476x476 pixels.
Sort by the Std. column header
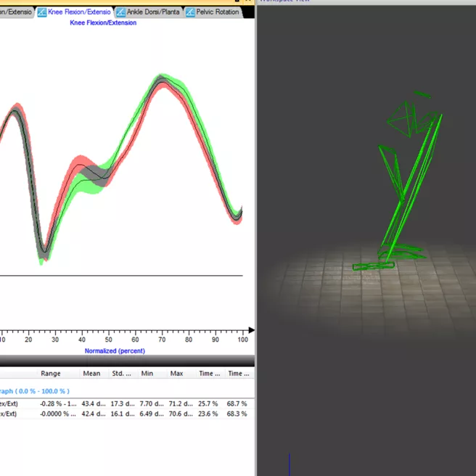[121, 374]
